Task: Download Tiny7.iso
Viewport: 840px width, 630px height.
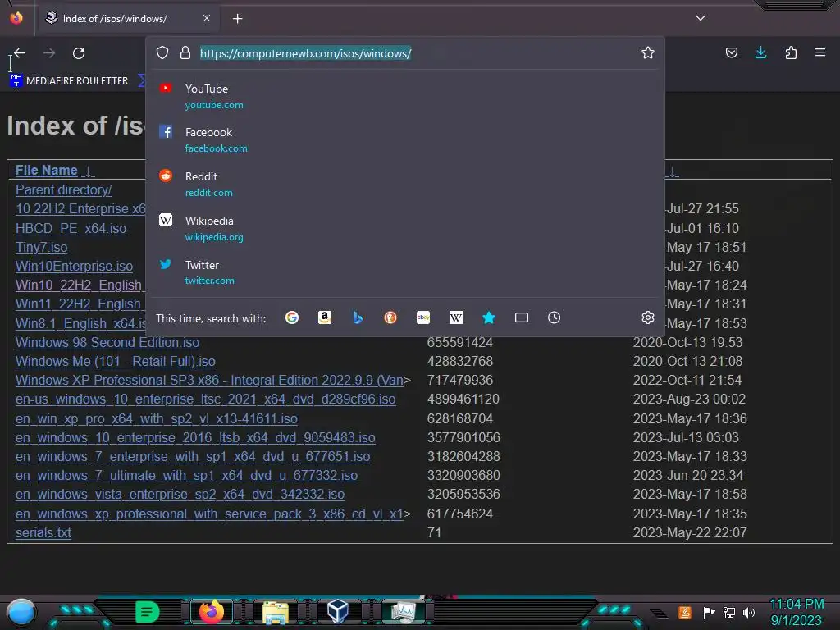Action: (41, 248)
